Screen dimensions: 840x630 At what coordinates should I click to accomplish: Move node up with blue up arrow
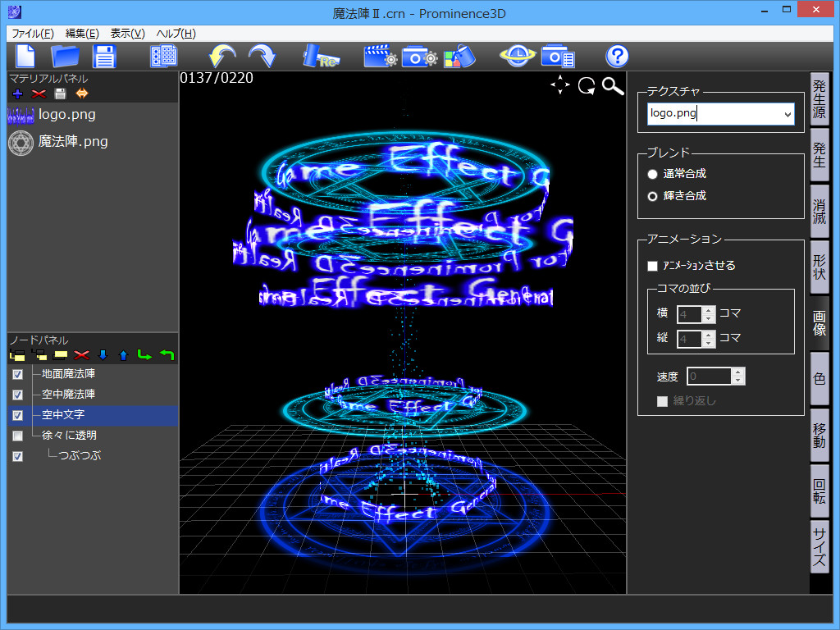click(x=124, y=355)
